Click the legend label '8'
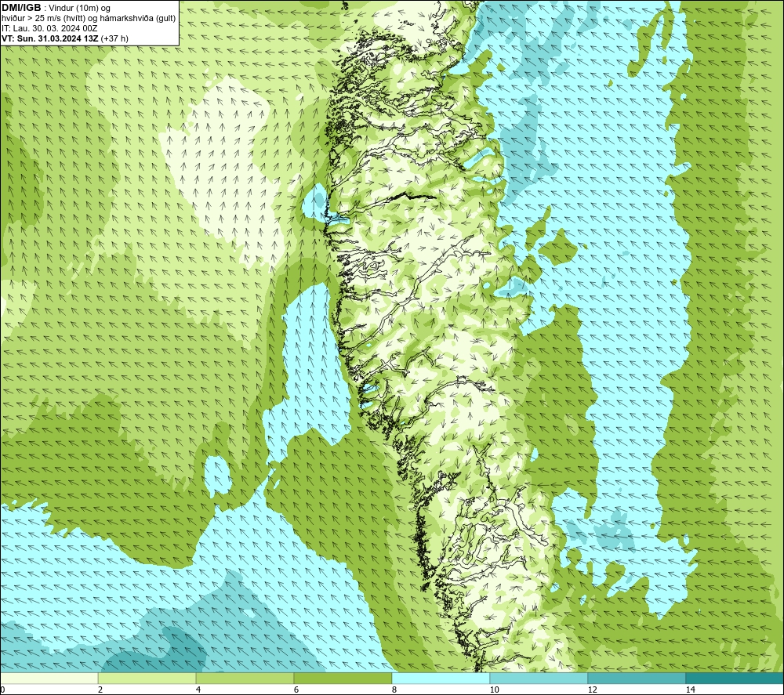This screenshot has height=695, width=784. [394, 690]
